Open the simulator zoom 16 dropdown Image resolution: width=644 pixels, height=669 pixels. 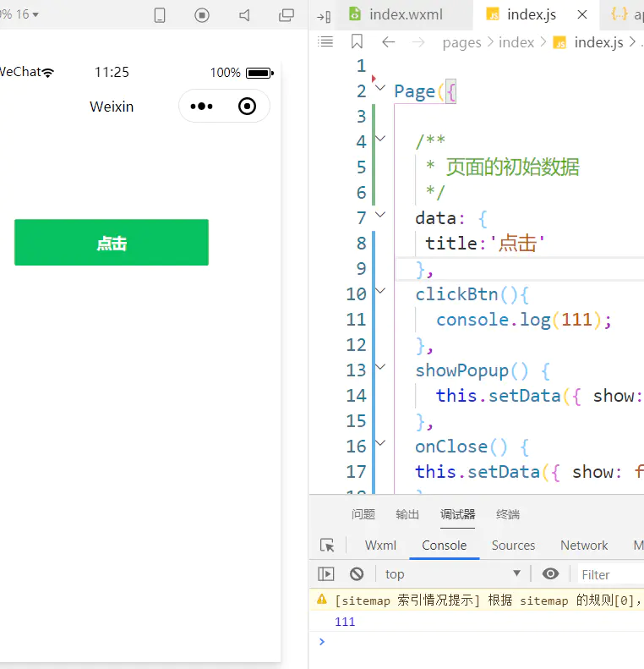coord(27,14)
